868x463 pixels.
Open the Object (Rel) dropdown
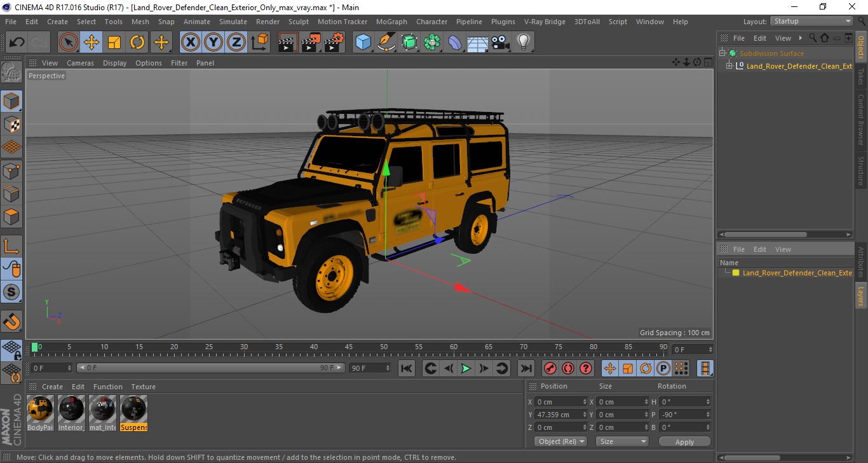pos(560,441)
